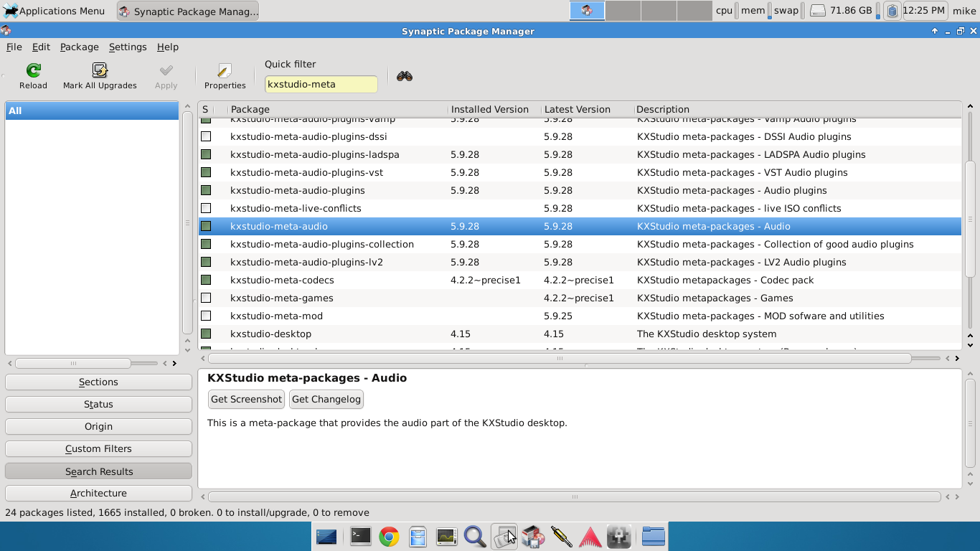
Task: Click the Get Screenshot button
Action: (246, 399)
